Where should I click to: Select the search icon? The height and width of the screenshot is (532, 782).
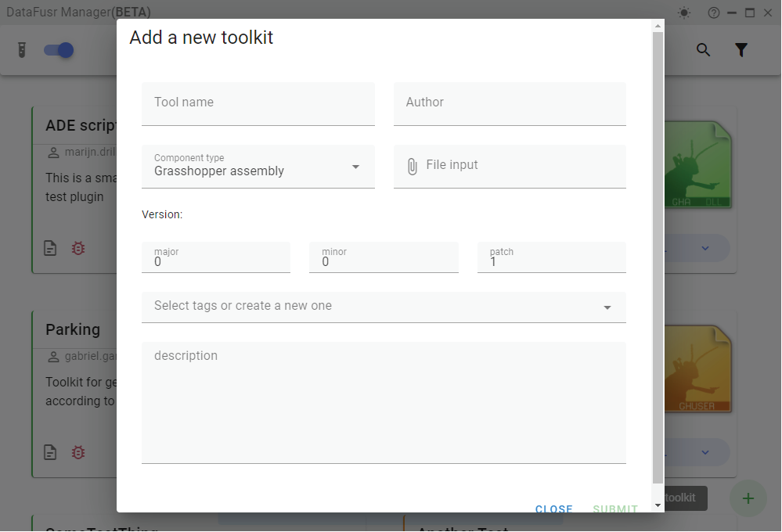(x=703, y=49)
